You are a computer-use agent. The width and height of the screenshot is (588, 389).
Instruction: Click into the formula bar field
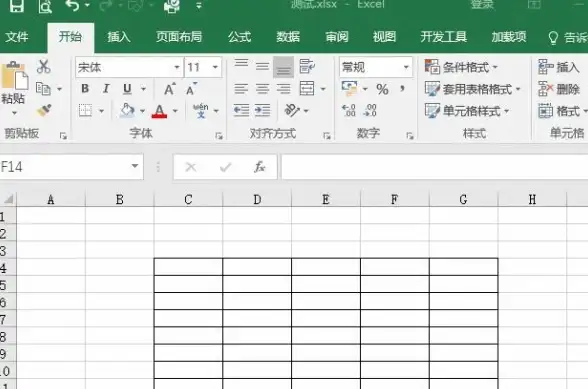click(434, 167)
